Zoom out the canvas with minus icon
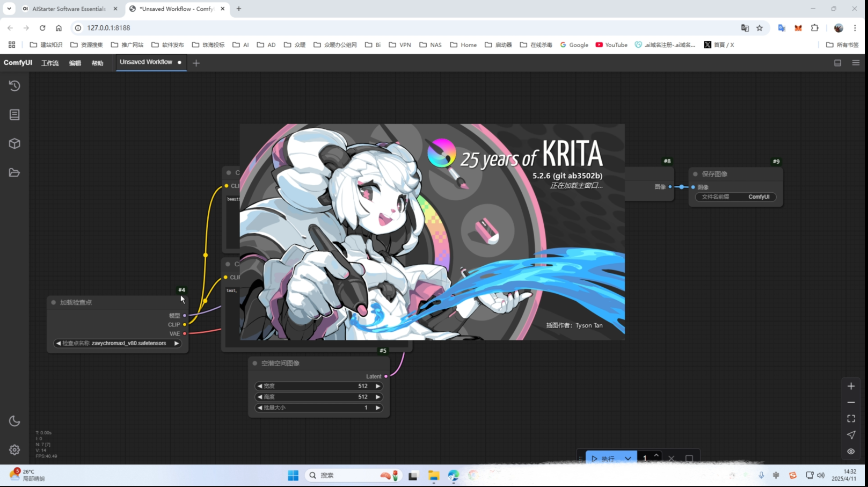The height and width of the screenshot is (487, 868). coord(851,402)
